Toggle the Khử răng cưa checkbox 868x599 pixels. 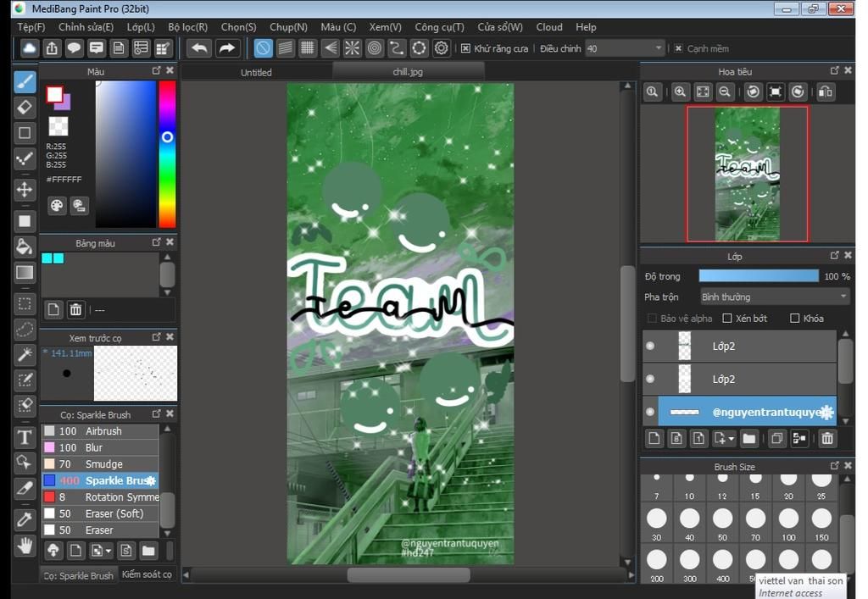[x=465, y=48]
